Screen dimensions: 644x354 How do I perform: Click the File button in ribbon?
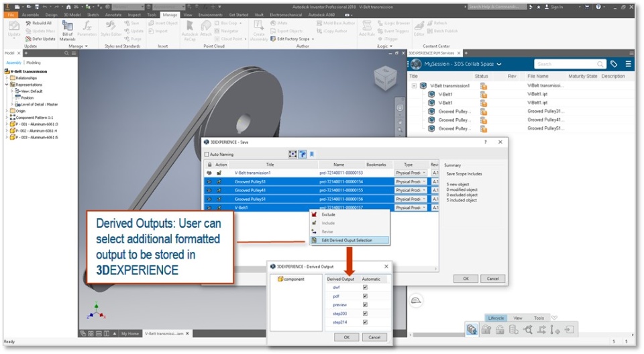[x=11, y=15]
